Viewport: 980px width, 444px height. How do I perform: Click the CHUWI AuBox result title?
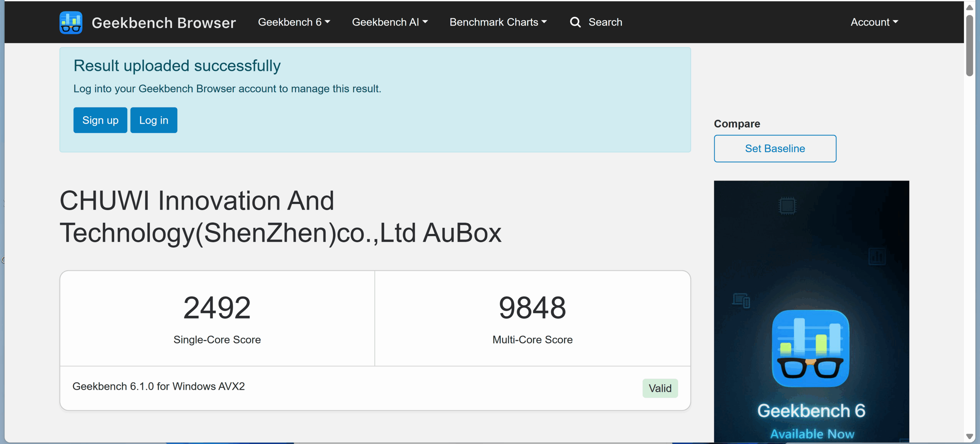[281, 217]
